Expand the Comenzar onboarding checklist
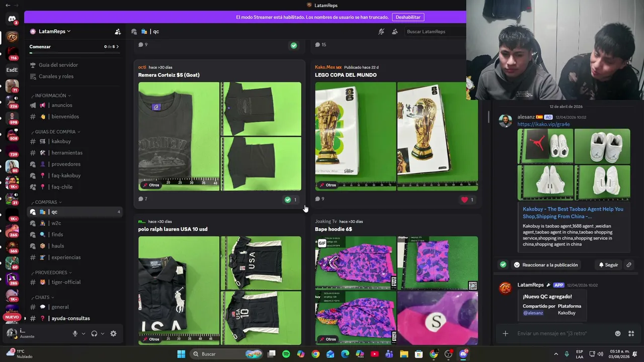644x362 pixels. pos(74,48)
